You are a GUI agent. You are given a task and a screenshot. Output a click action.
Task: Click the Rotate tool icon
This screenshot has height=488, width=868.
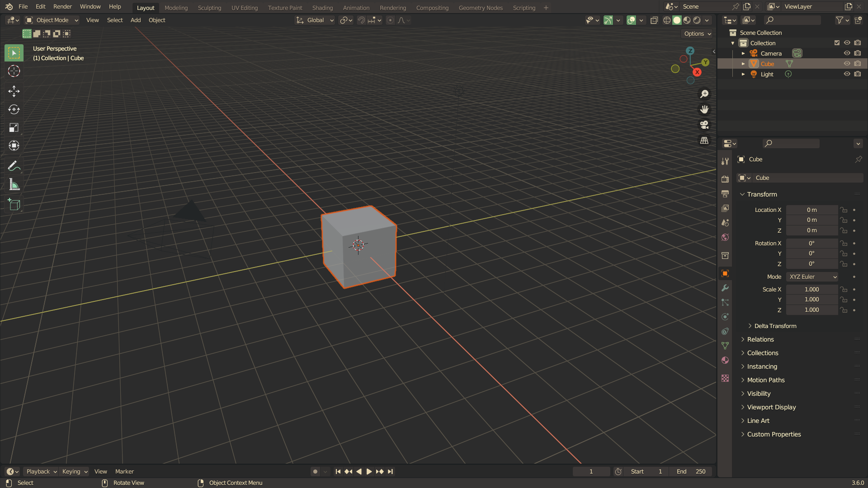(x=14, y=109)
